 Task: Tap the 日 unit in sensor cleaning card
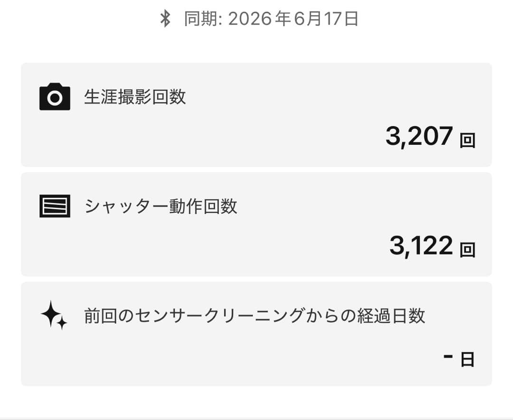pyautogui.click(x=467, y=359)
